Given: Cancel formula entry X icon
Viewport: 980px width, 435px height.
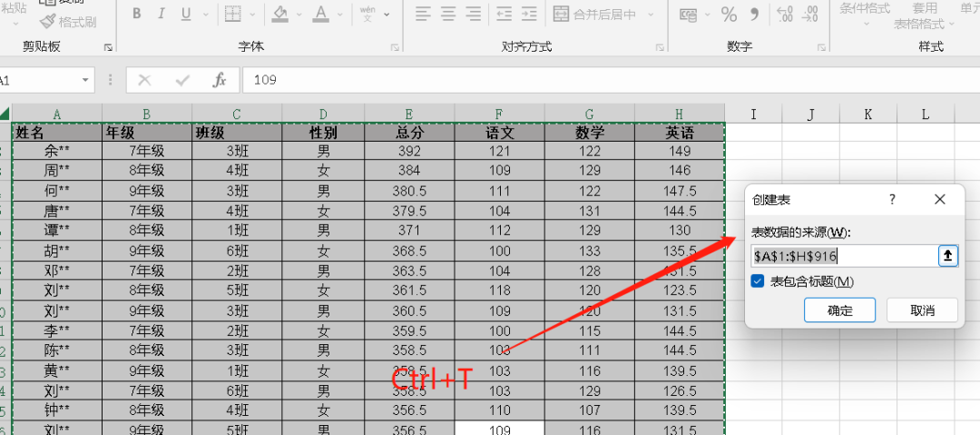Looking at the screenshot, I should [145, 80].
